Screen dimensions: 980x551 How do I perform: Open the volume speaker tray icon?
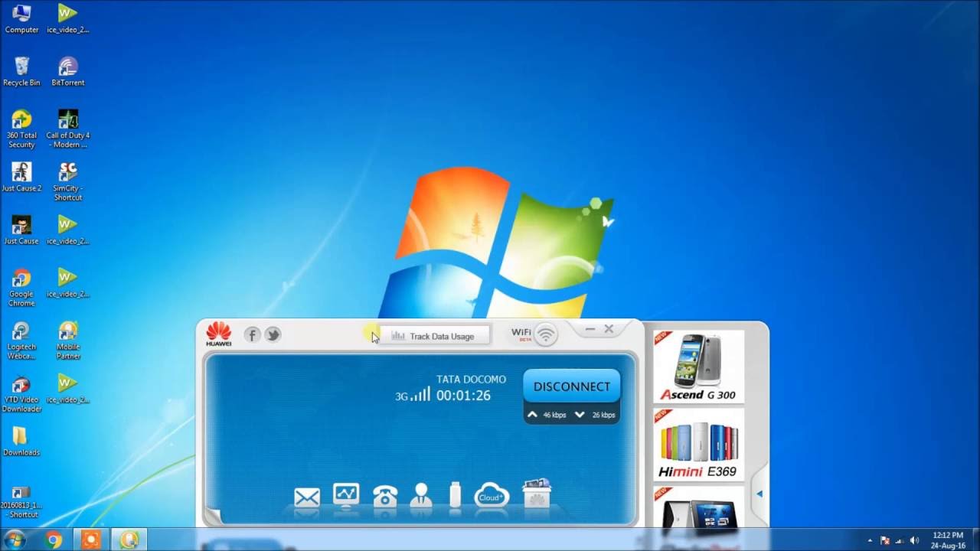click(915, 540)
